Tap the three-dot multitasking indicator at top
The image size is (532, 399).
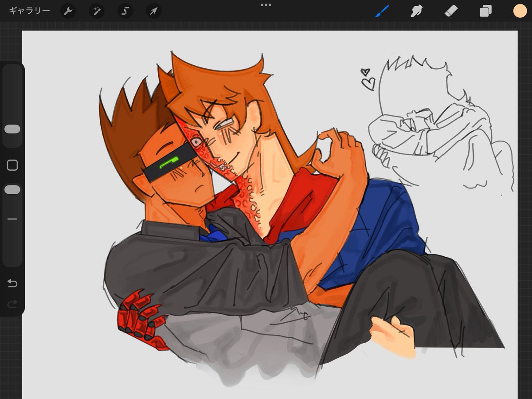coord(266,5)
